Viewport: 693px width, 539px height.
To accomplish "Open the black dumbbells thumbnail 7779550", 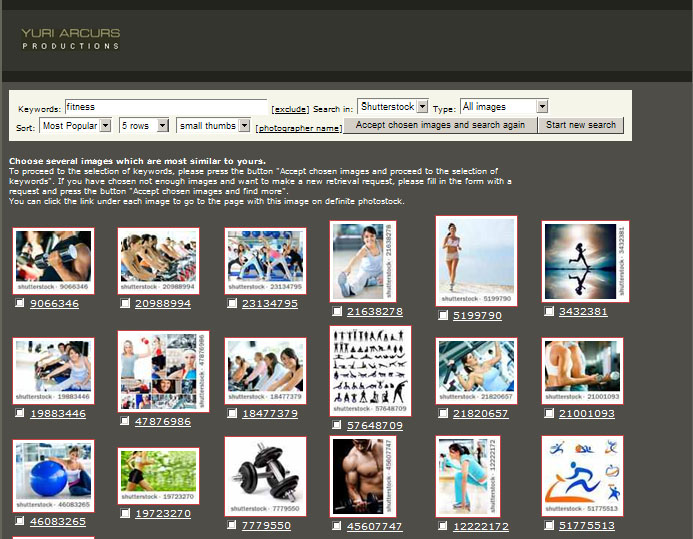I will click(265, 477).
